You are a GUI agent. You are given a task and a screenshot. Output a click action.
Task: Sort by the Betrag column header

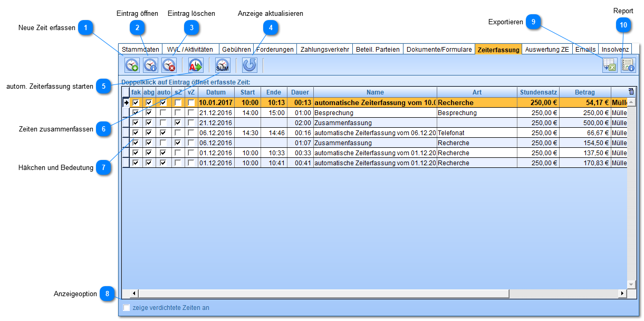(584, 92)
